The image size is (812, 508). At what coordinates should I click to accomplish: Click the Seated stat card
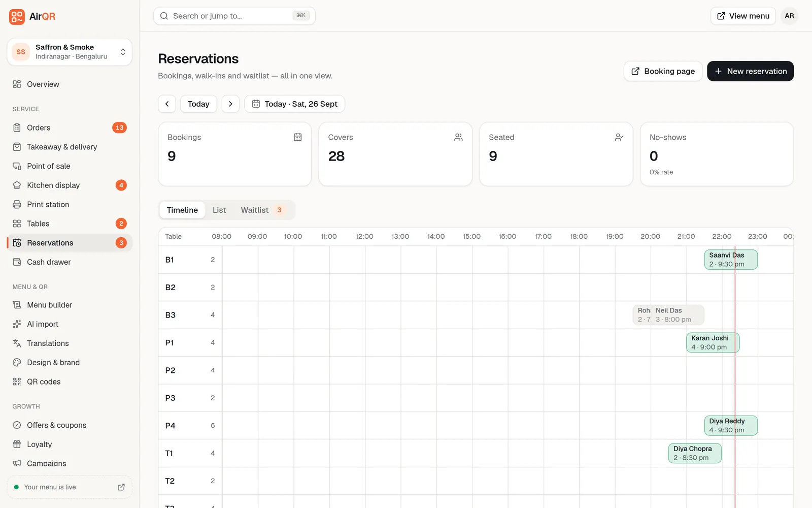pos(556,154)
